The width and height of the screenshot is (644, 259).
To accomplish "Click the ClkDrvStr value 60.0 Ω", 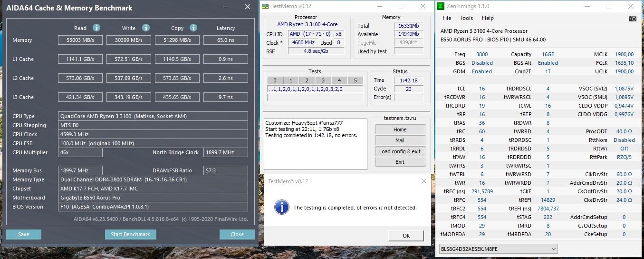I will point(624,174).
